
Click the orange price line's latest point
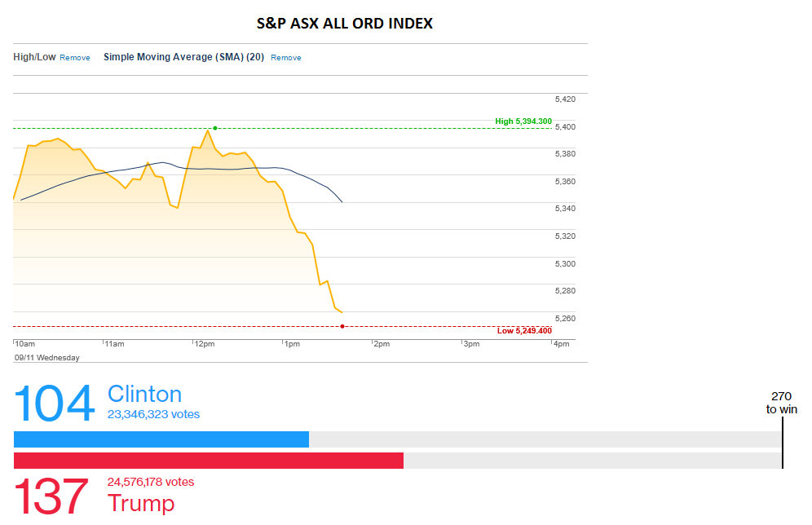coord(342,312)
